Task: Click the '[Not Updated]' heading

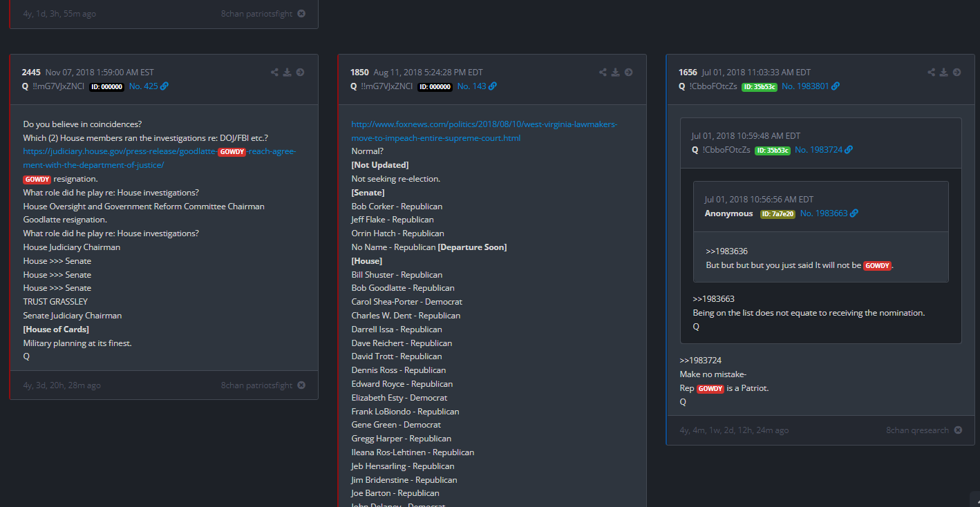Action: tap(380, 165)
